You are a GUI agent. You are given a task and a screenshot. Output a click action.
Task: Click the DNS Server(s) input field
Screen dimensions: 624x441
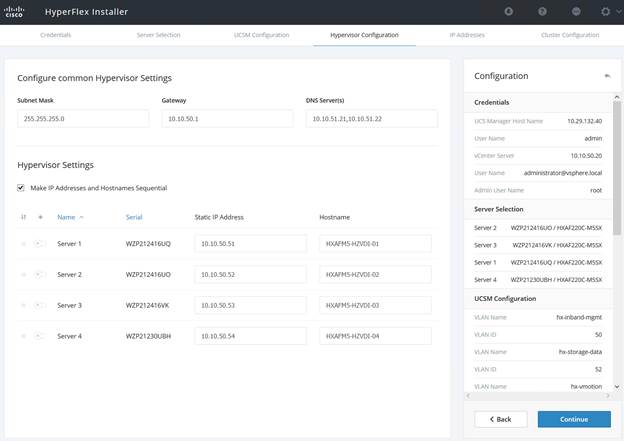click(372, 119)
